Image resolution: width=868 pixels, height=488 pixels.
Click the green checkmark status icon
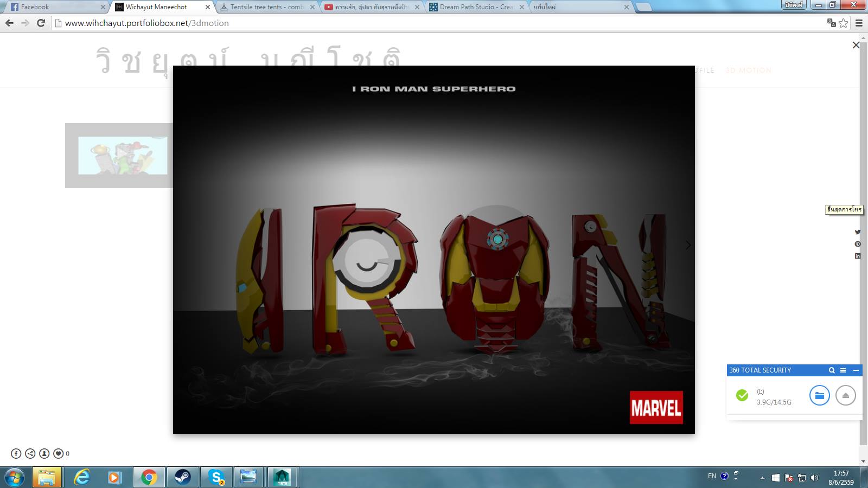[742, 395]
